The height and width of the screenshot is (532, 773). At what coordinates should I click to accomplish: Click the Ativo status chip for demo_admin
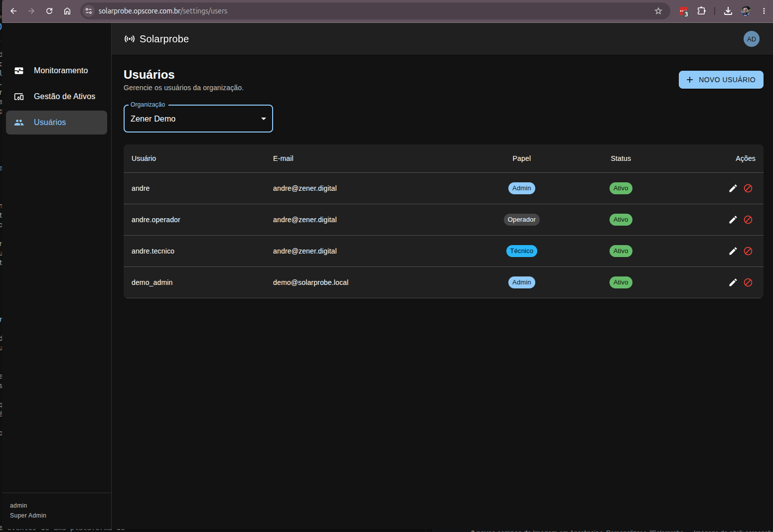pos(620,282)
